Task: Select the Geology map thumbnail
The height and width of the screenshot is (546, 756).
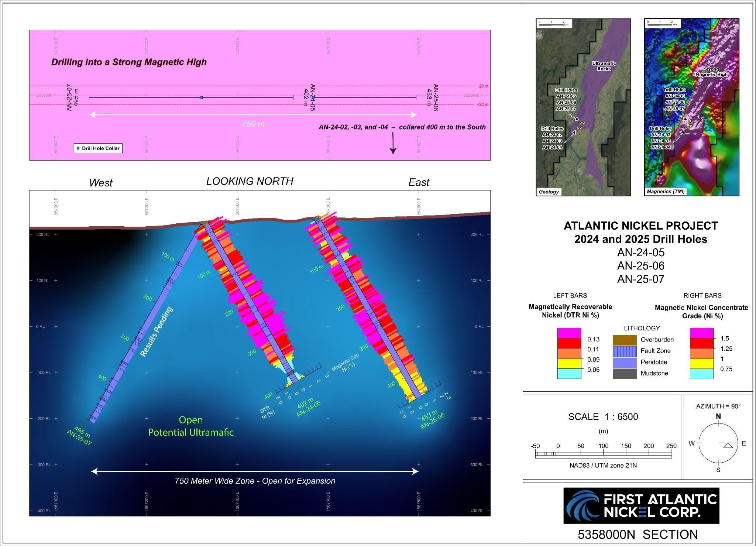Action: click(583, 107)
